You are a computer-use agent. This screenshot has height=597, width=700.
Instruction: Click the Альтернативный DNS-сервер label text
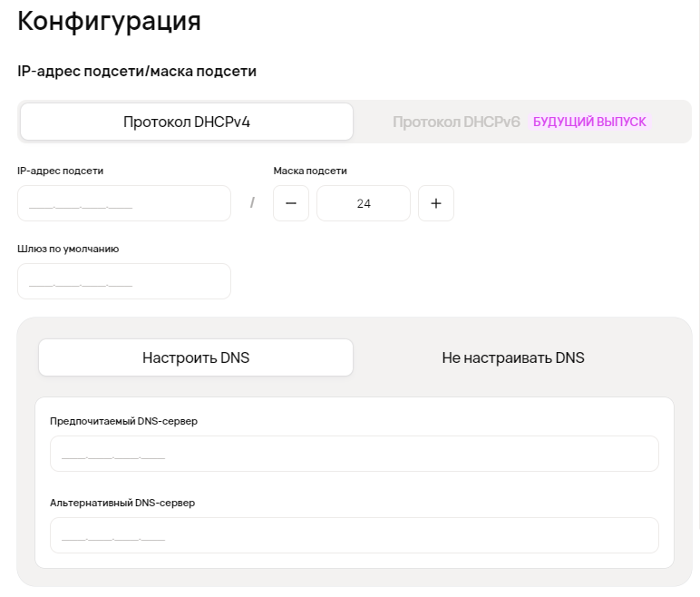[122, 503]
